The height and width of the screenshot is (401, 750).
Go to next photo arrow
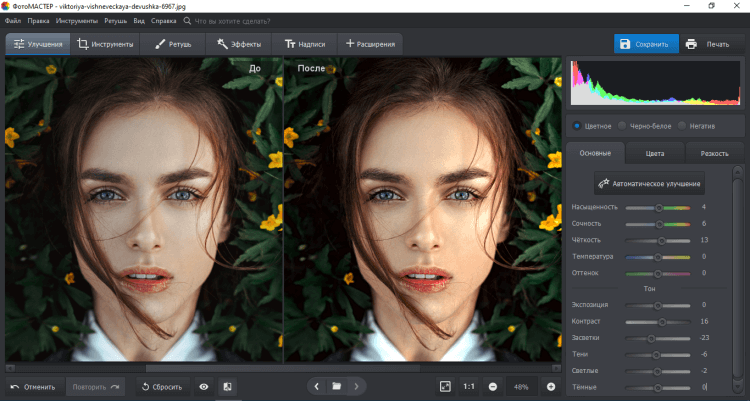point(357,386)
